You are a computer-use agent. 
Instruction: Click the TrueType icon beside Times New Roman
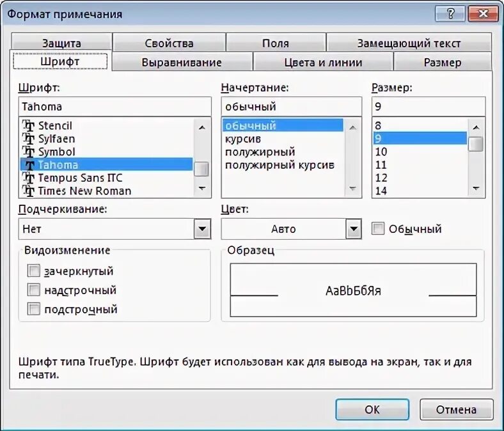[29, 191]
